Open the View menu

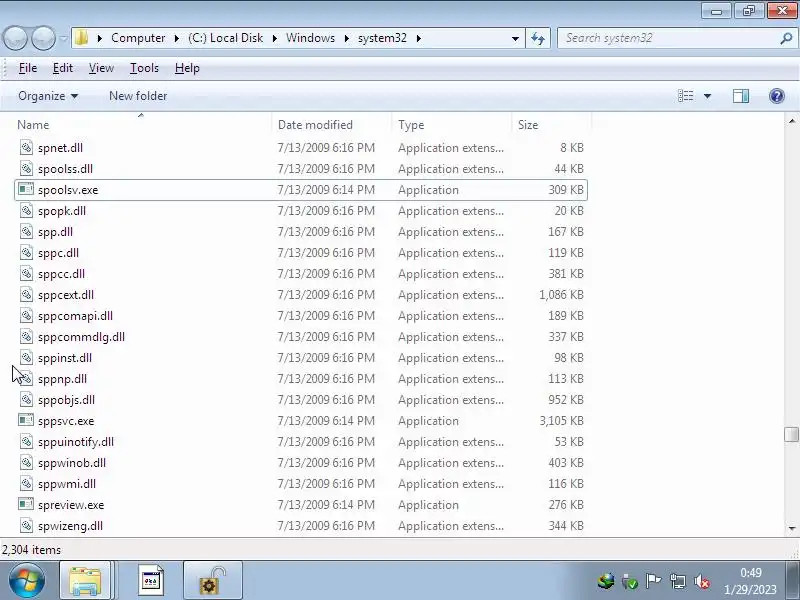click(101, 68)
